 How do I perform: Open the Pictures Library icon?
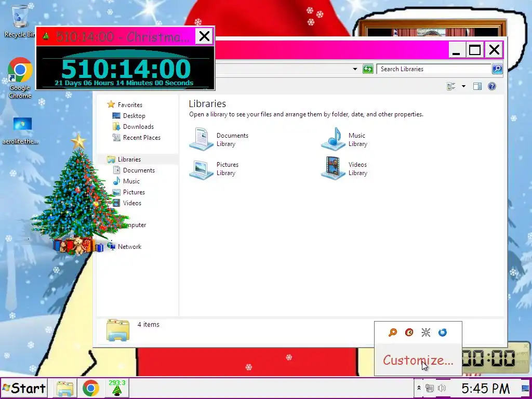coord(214,169)
